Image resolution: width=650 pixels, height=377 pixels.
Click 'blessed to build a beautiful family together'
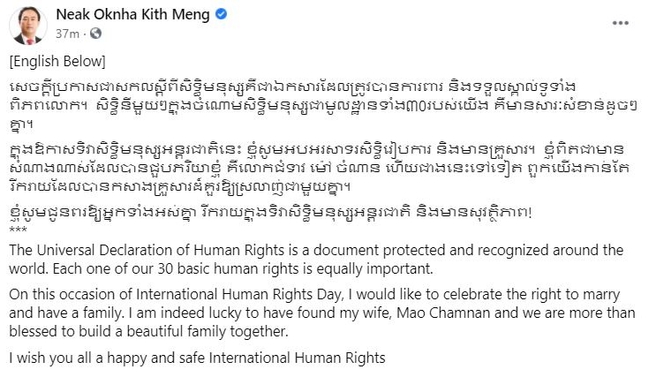pos(148,331)
